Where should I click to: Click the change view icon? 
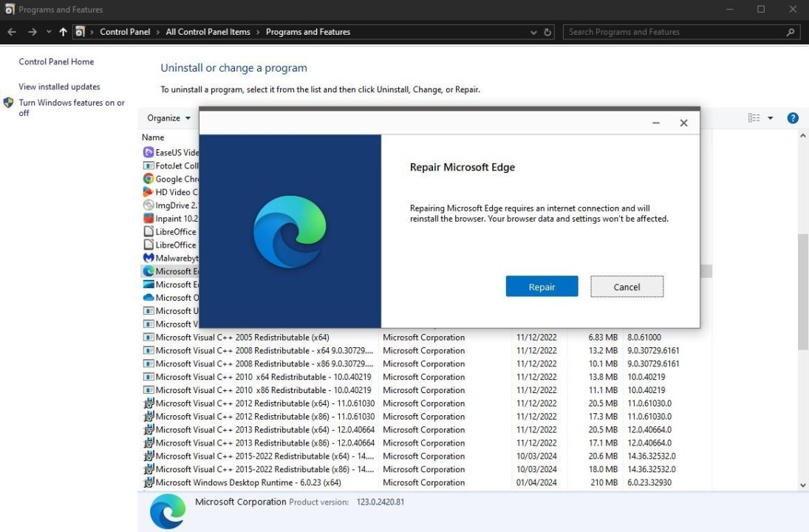pos(754,118)
